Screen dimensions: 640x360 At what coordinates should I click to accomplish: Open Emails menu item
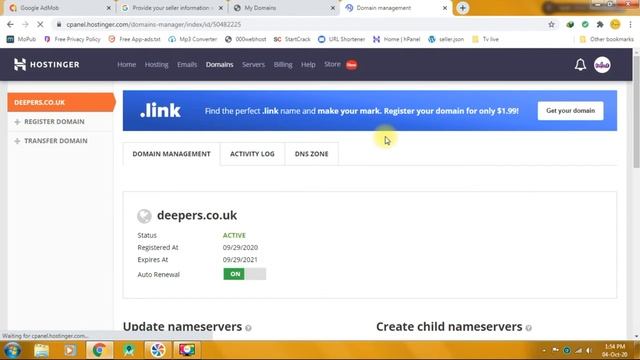[187, 64]
